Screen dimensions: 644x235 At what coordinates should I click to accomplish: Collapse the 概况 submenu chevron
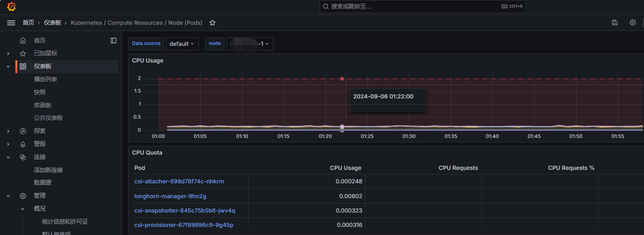click(x=23, y=209)
